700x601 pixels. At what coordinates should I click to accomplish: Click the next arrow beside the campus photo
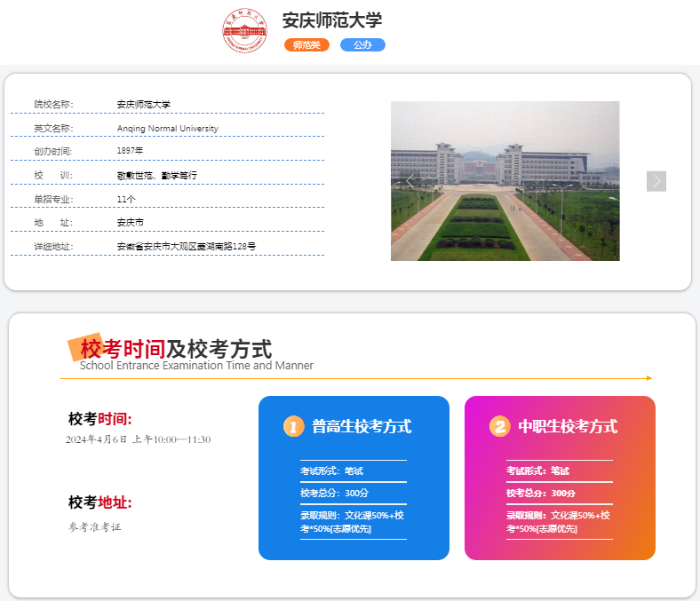656,181
